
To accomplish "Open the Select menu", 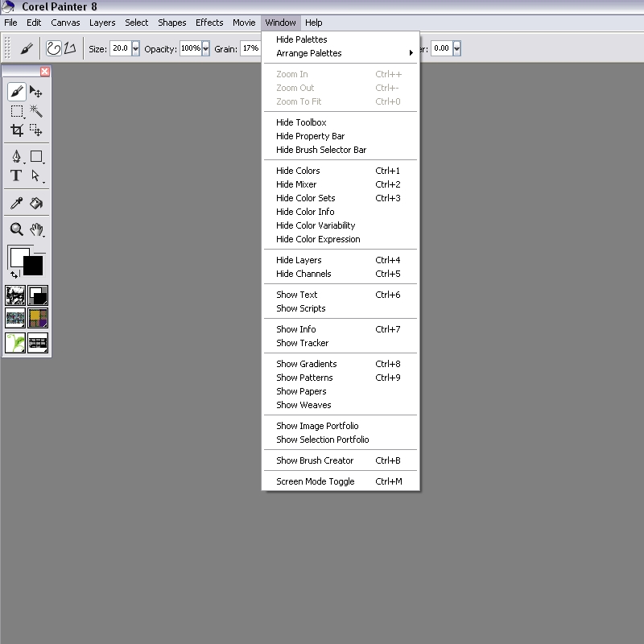I will (136, 23).
